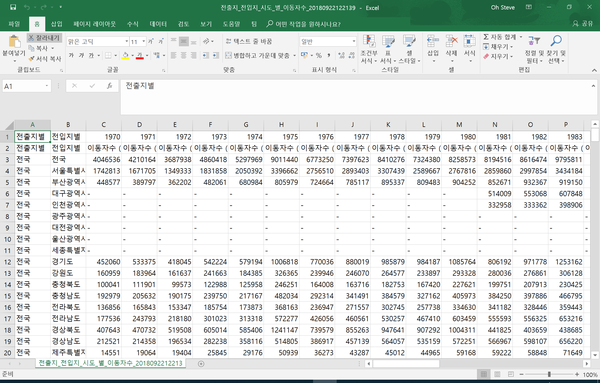Click the decrease font size icon

click(x=161, y=41)
